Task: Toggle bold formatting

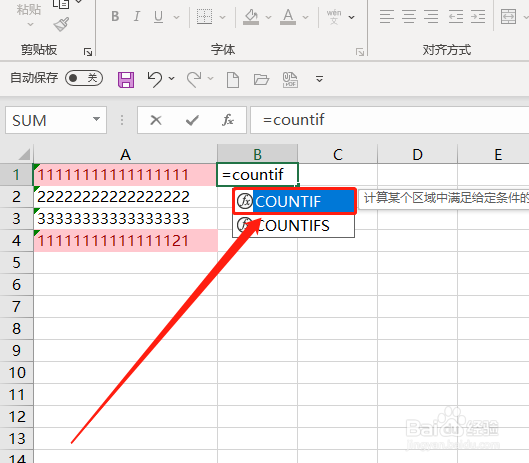Action: coord(115,16)
